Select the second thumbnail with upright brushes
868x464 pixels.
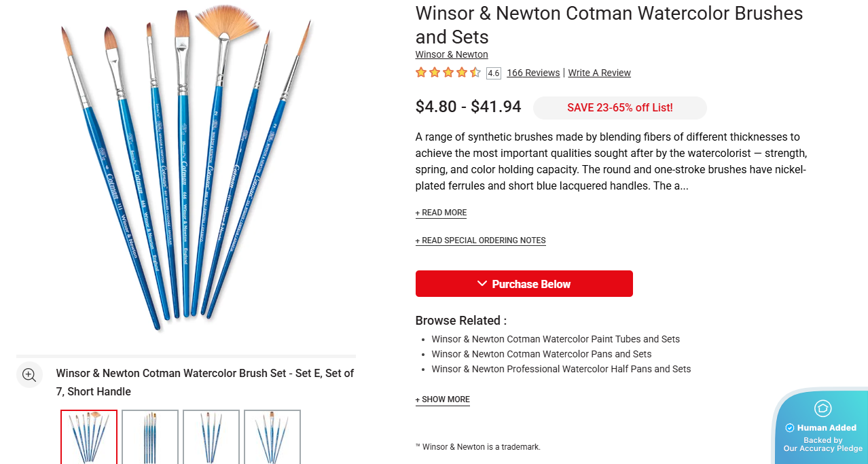tap(150, 436)
